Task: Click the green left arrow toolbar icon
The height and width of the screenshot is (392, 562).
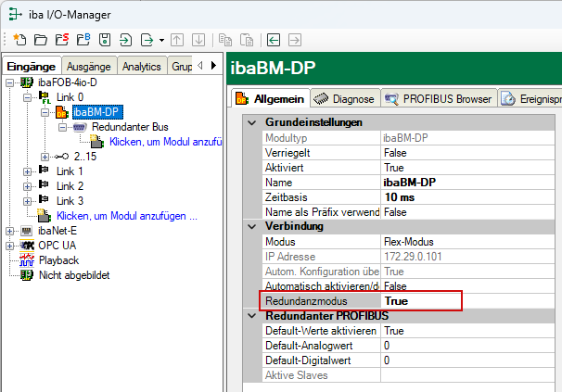Action: tap(274, 40)
